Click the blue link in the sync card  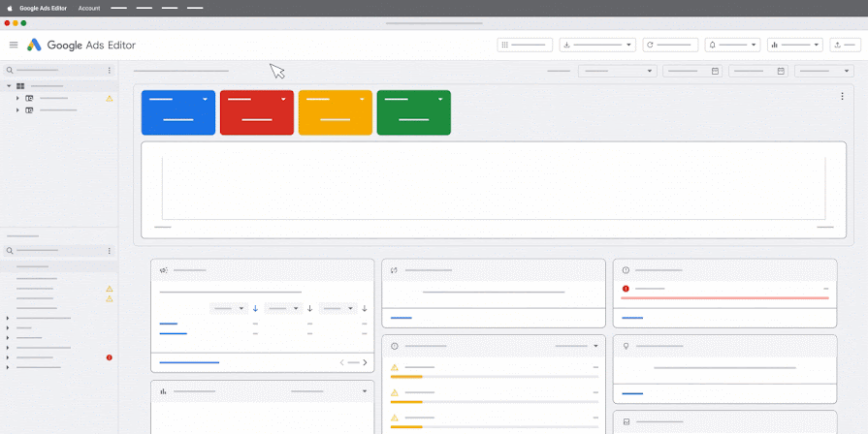pos(402,318)
